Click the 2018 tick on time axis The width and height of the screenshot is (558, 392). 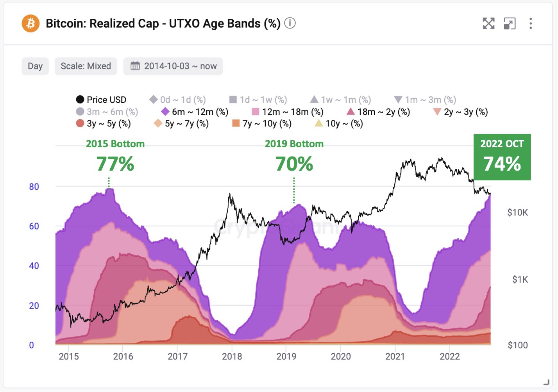tap(232, 356)
